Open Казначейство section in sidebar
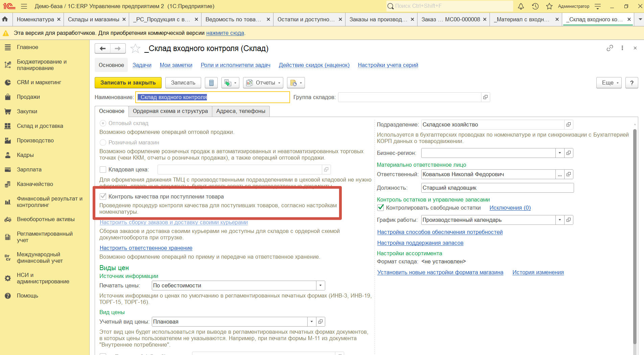This screenshot has width=644, height=355. click(35, 184)
